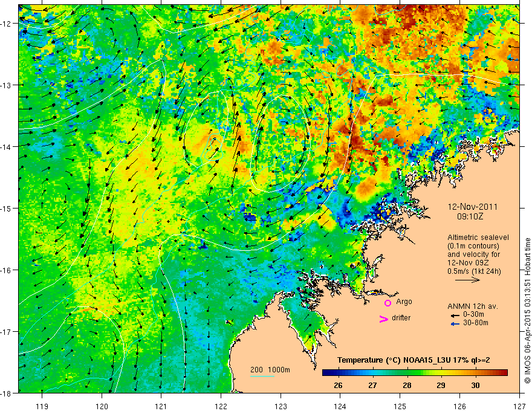
Task: Click the '12-Nov 09Z' legend line
Action: [469, 263]
